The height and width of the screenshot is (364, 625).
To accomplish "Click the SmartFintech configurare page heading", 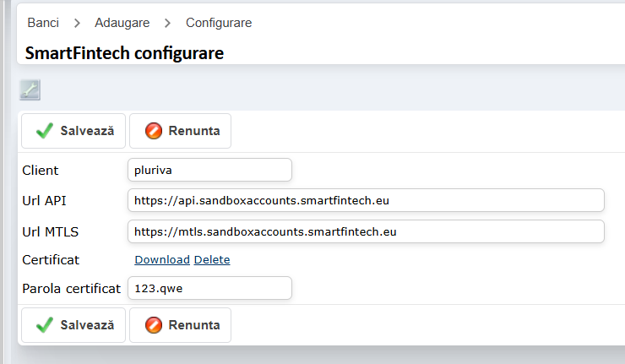I will 124,53.
